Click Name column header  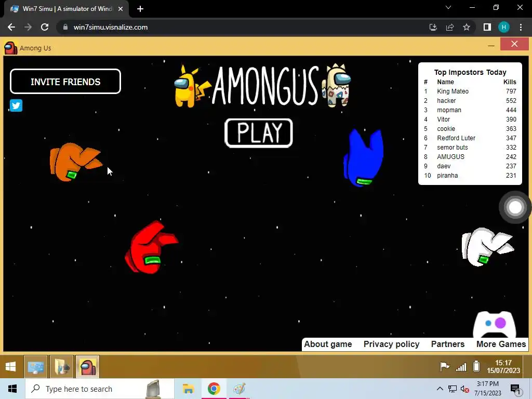coord(445,82)
